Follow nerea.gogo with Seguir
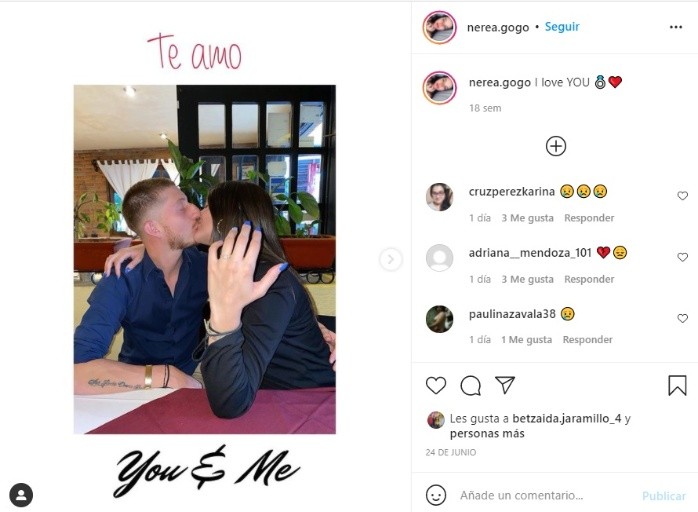Viewport: 698px width, 512px height. [x=562, y=27]
